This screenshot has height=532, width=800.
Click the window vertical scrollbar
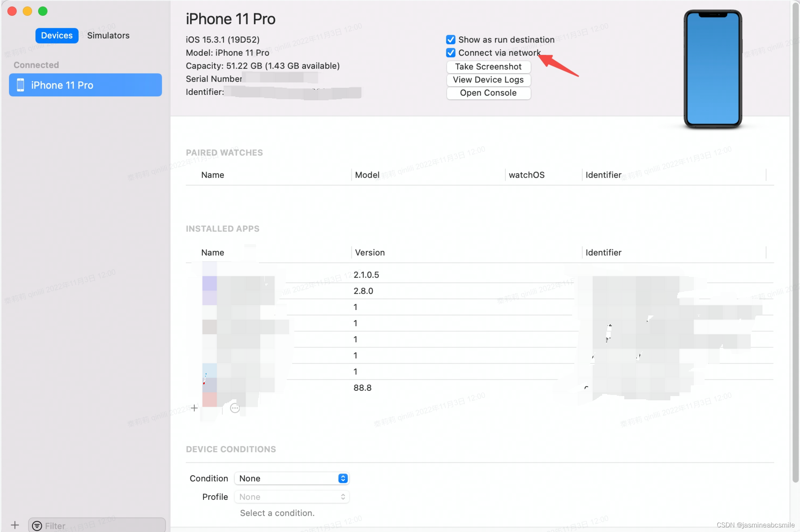click(x=795, y=243)
